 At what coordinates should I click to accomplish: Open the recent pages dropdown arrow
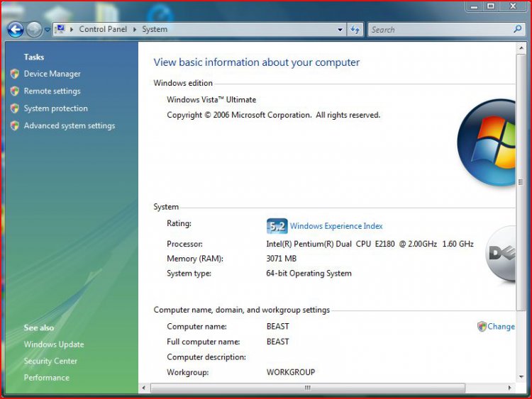48,30
